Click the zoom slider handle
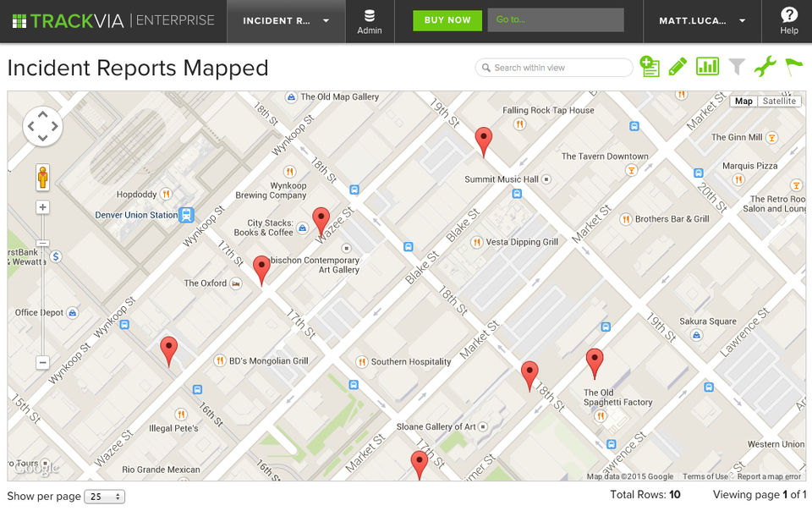Screen dimensions: 812x511 42,243
